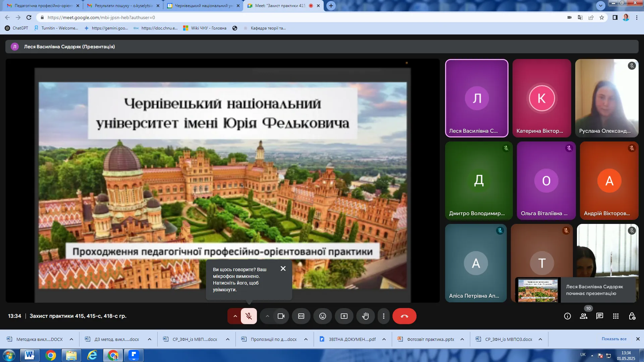The width and height of the screenshot is (644, 362).
Task: Open ЗВІТНА ДОКУМЕН pdf download
Action: click(x=348, y=339)
